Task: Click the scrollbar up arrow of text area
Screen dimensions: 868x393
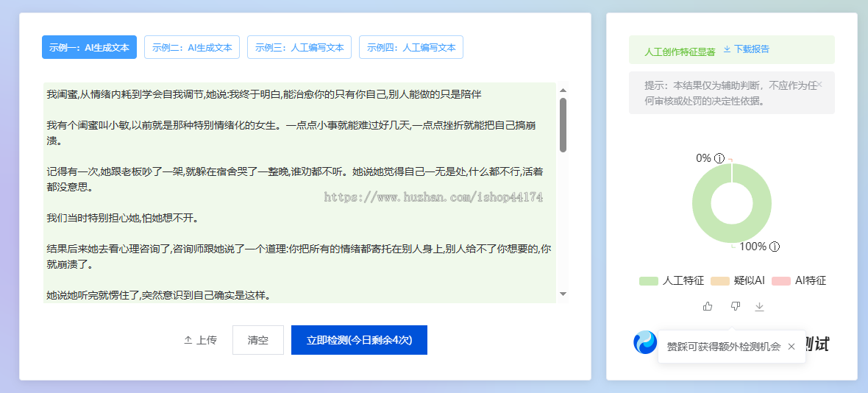Action: (x=563, y=91)
